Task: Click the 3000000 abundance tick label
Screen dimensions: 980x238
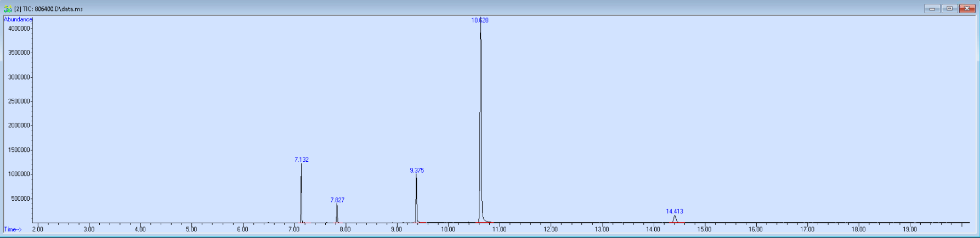Action: [x=19, y=77]
